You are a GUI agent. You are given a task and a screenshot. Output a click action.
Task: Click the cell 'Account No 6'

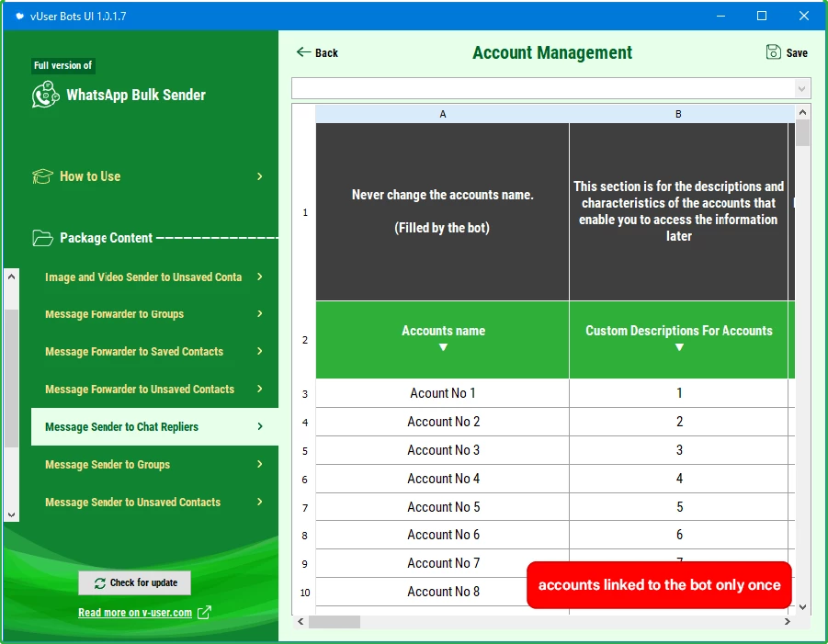(x=443, y=535)
